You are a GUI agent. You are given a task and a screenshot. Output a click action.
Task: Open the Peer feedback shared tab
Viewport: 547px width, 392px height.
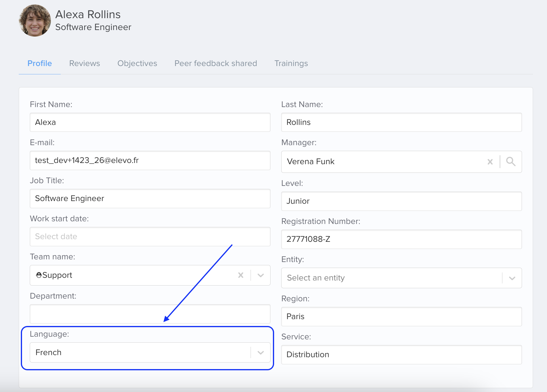point(215,63)
